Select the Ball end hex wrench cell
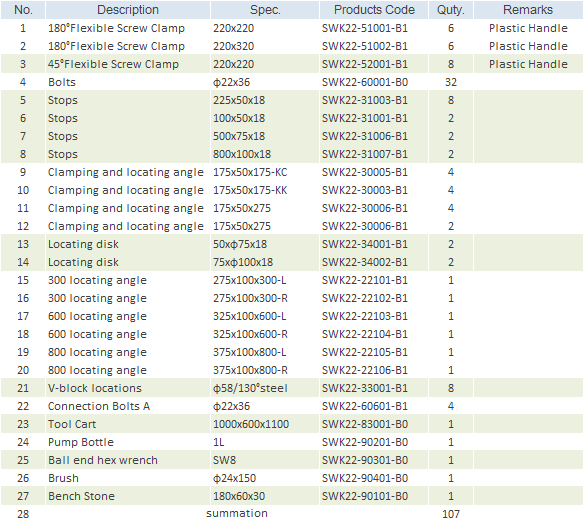This screenshot has height=523, width=583. coord(128,460)
